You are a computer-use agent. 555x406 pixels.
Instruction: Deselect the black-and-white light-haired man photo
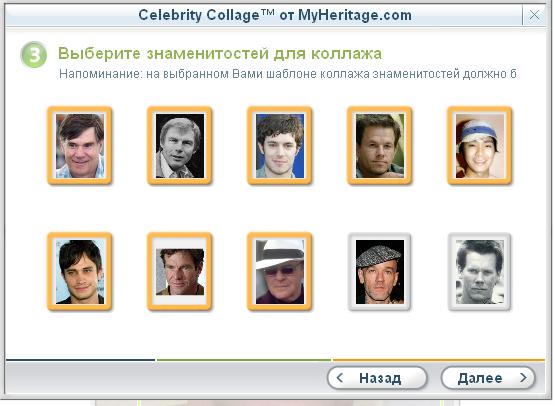180,145
